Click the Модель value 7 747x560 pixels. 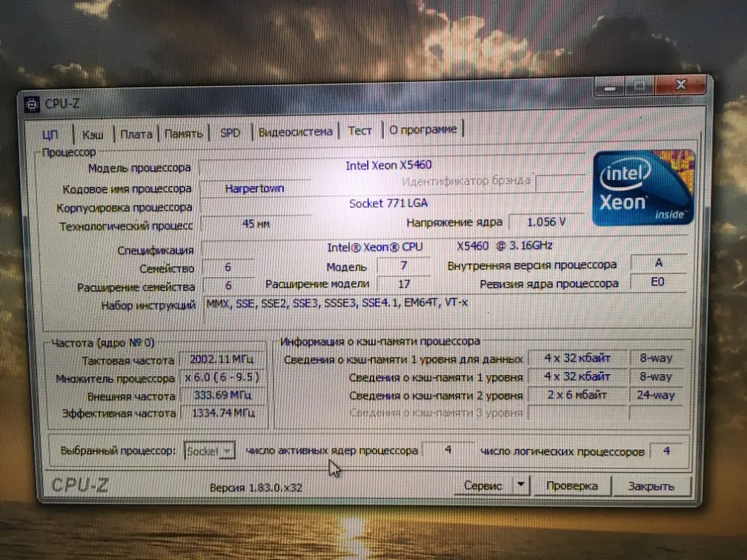[x=403, y=266]
